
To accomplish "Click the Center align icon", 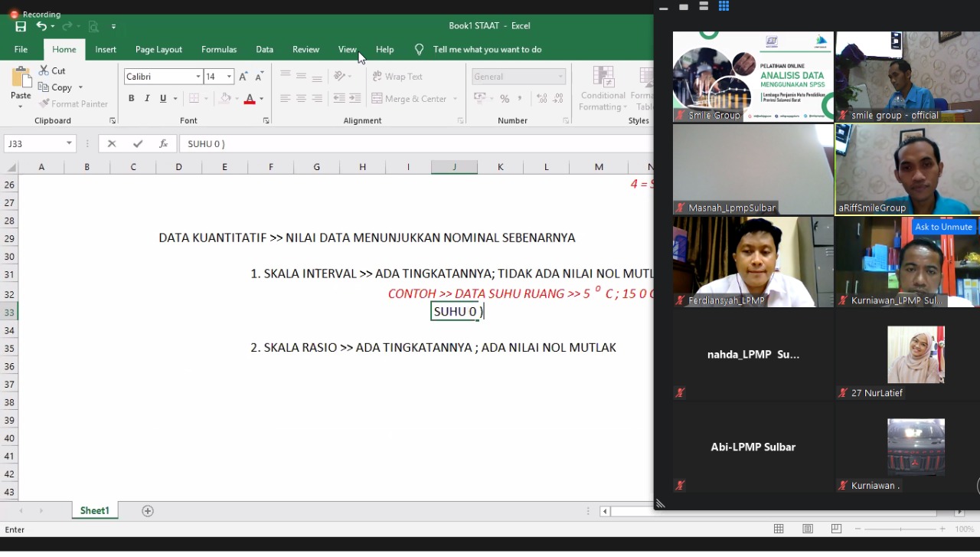I will click(301, 98).
